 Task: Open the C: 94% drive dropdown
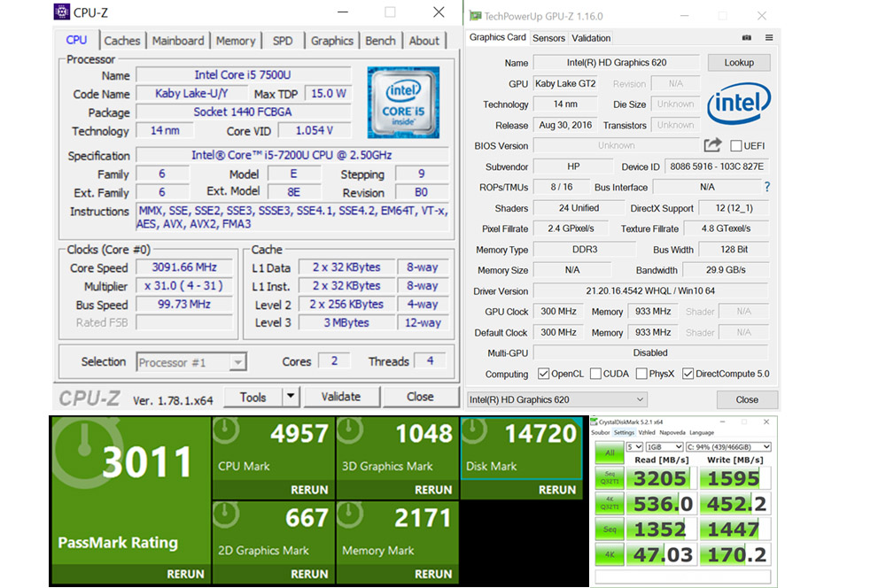point(728,447)
